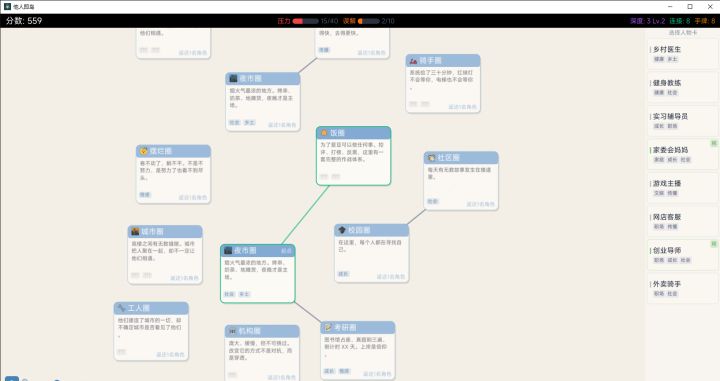Click the orange icon on the 饭圈 node

tap(324, 133)
